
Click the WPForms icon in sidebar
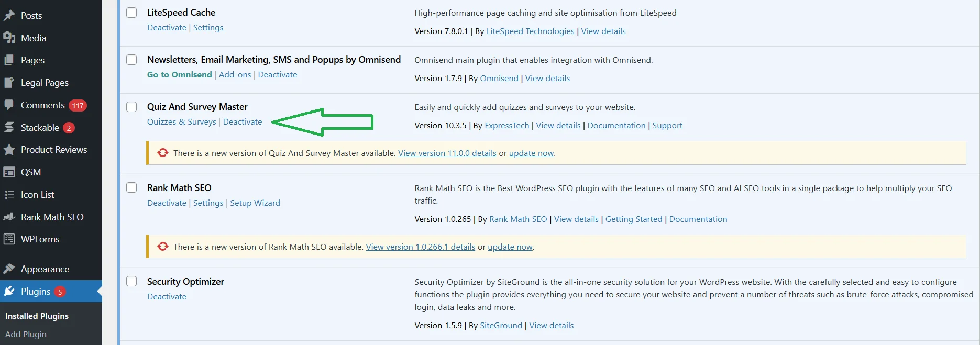[x=9, y=239]
